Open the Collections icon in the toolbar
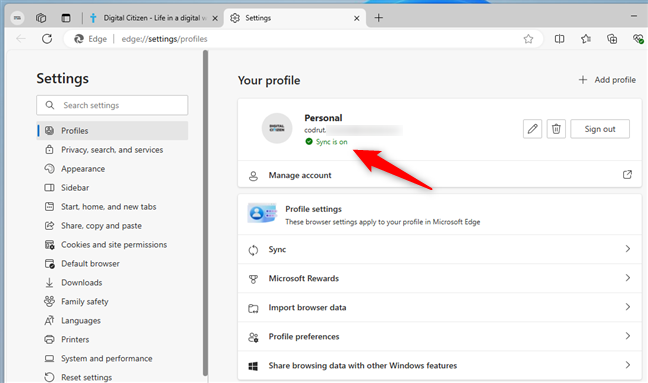The width and height of the screenshot is (648, 383). (x=612, y=39)
